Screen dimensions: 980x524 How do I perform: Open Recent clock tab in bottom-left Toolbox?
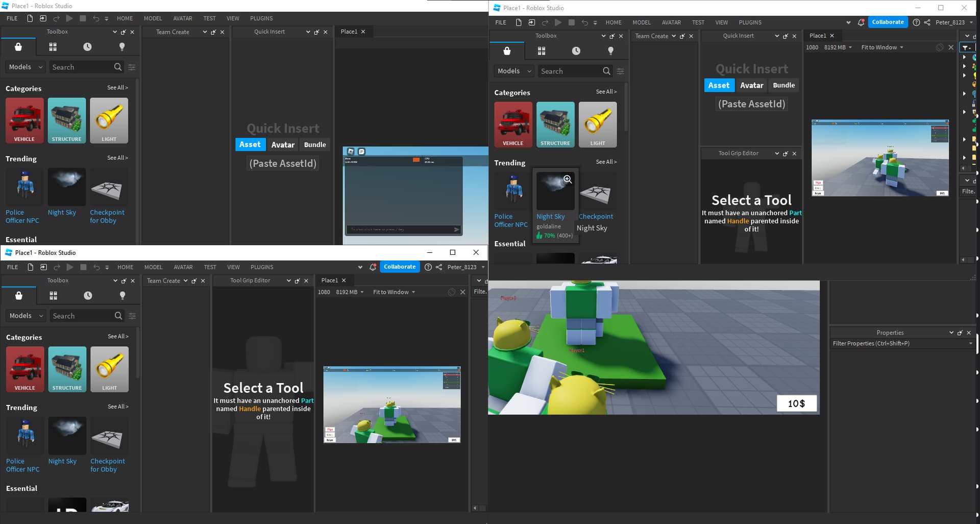click(88, 296)
